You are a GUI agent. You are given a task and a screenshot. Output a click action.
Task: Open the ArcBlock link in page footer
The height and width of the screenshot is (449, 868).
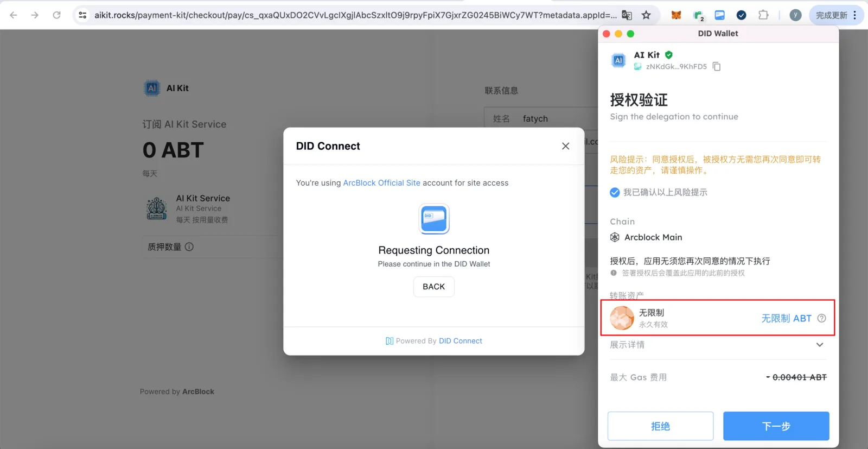[x=198, y=391]
